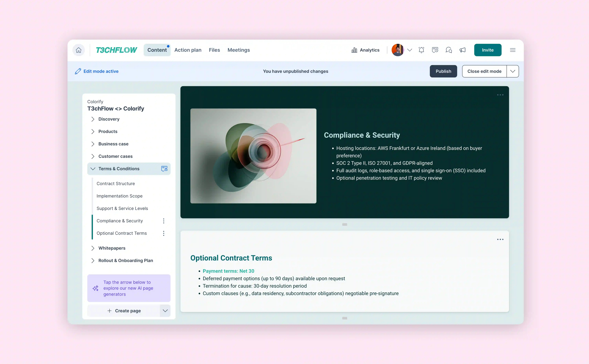Publish the unpublished changes
The image size is (589, 364).
pos(443,71)
